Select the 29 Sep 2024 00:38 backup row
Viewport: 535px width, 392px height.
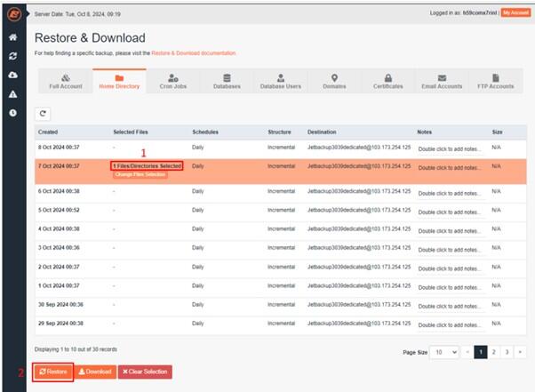click(281, 324)
